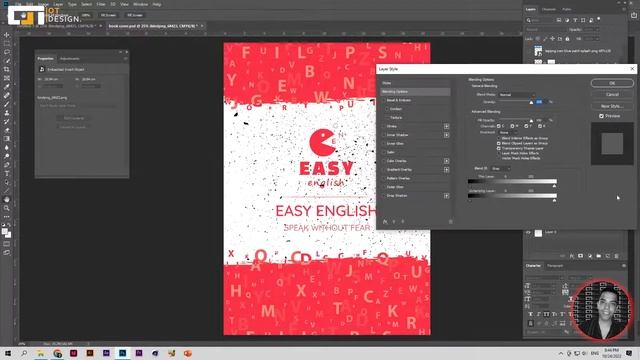This screenshot has width=640, height=360.
Task: Click the plus icon beside Gradient Overlay
Action: click(x=447, y=170)
